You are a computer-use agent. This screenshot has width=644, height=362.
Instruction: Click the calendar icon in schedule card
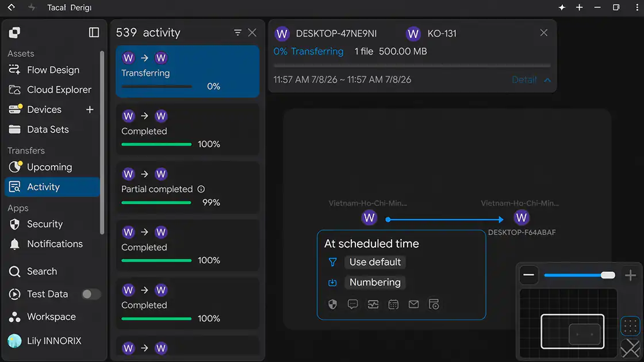[393, 304]
